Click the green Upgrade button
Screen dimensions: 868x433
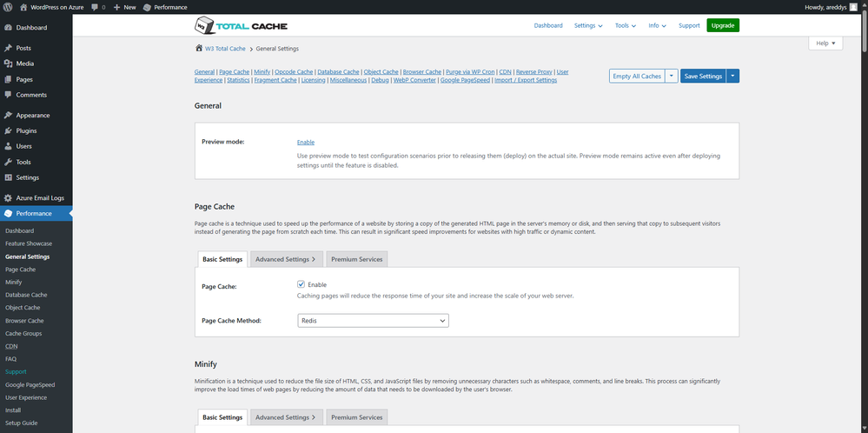click(723, 25)
